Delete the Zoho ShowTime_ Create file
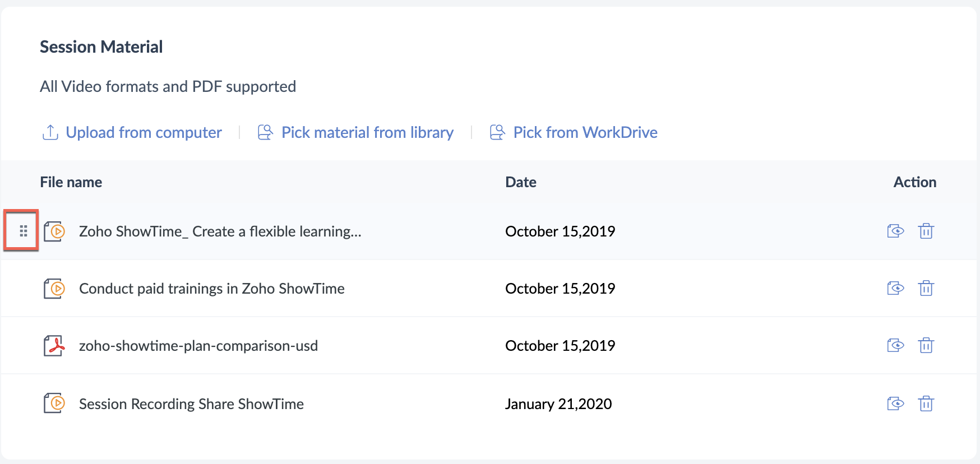This screenshot has width=980, height=464. point(926,231)
